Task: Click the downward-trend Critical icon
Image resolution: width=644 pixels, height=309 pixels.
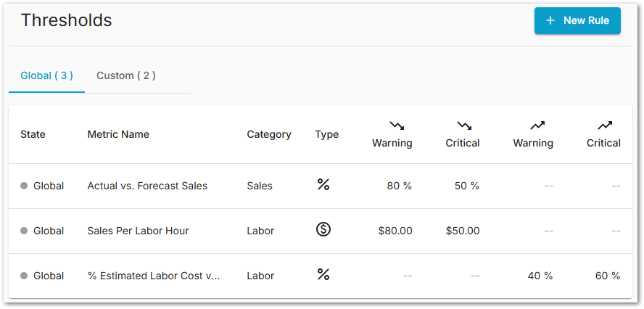Action: coord(464,125)
